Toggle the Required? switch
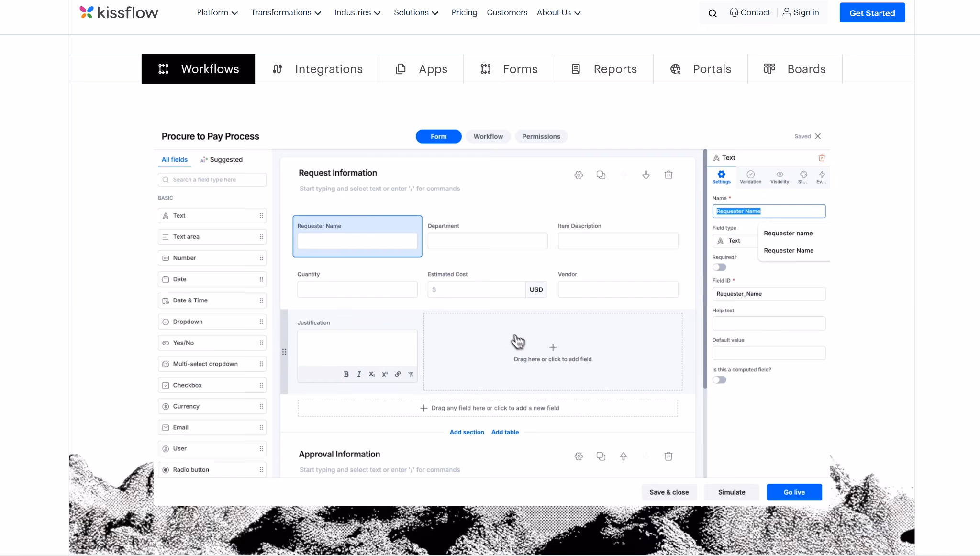Screen dimensions: 980x556 (x=719, y=267)
